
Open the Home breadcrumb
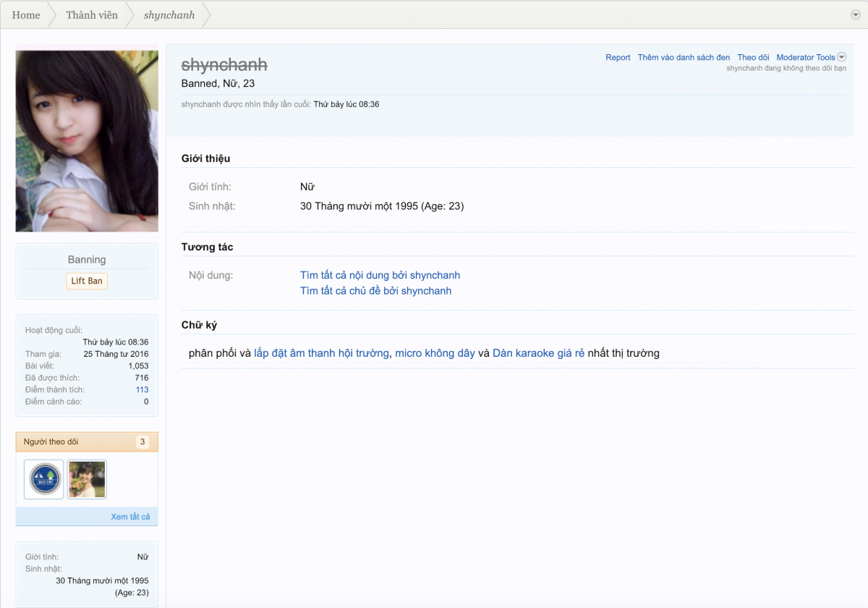[x=26, y=15]
